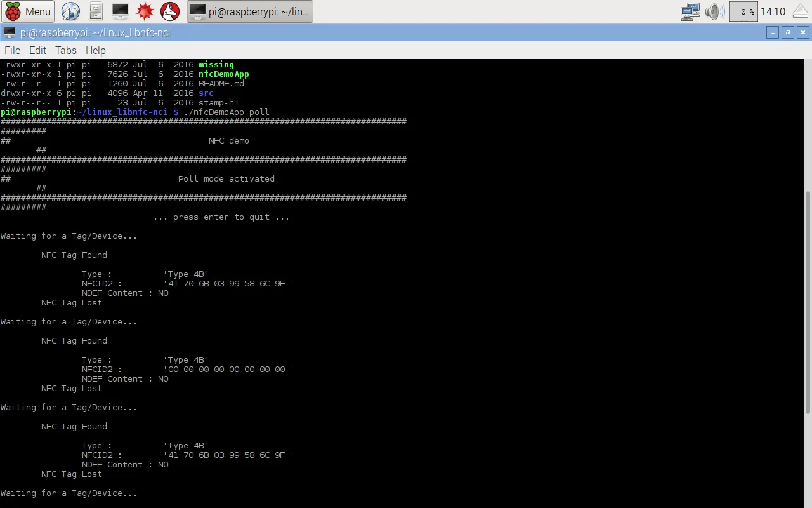
Task: Open the Mathematica red spiky icon
Action: coord(145,11)
